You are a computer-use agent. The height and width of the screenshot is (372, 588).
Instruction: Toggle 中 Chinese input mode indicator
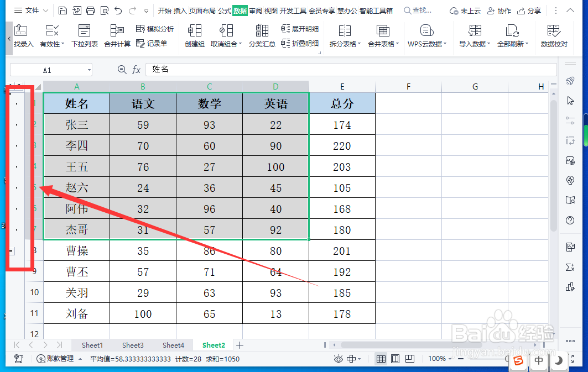click(x=539, y=360)
